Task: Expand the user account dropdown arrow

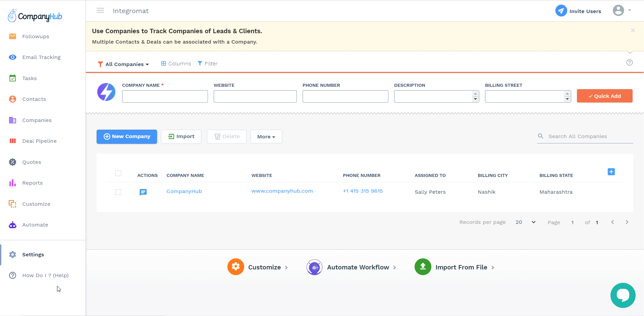Action: (630, 10)
